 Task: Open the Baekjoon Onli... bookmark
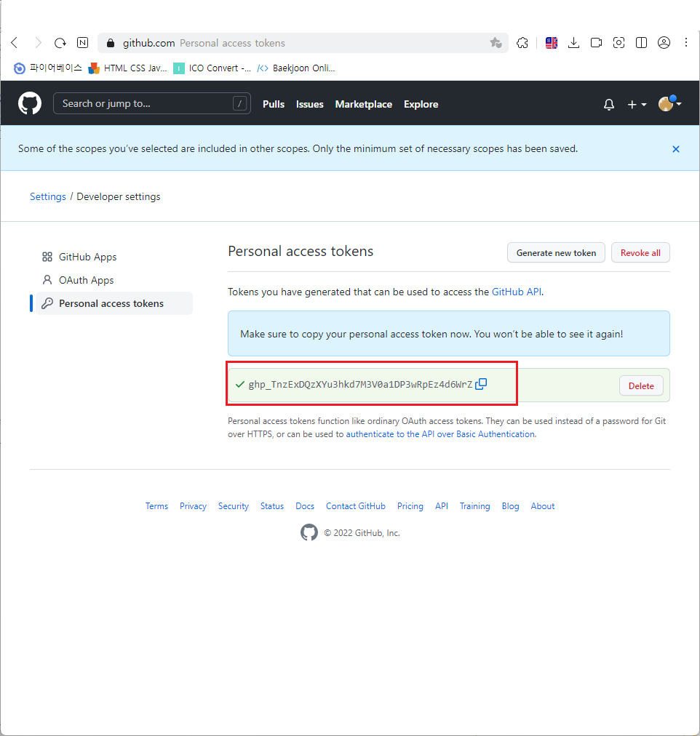click(x=295, y=68)
